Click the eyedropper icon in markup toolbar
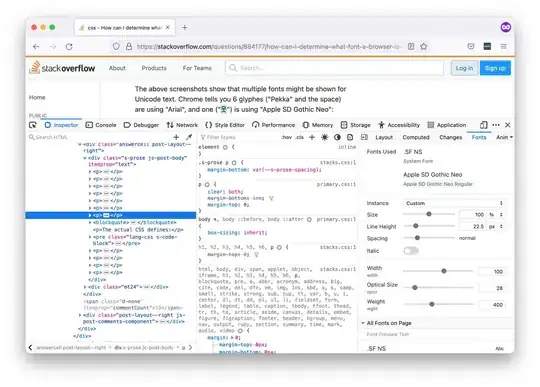The height and width of the screenshot is (387, 540). [188, 137]
